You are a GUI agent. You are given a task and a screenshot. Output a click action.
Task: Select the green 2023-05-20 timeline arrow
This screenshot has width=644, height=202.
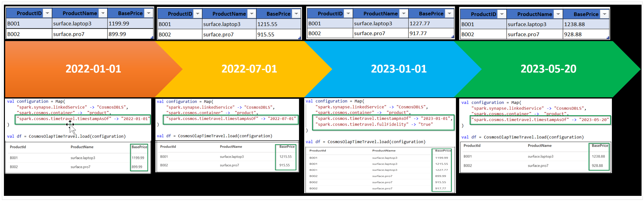(x=549, y=69)
